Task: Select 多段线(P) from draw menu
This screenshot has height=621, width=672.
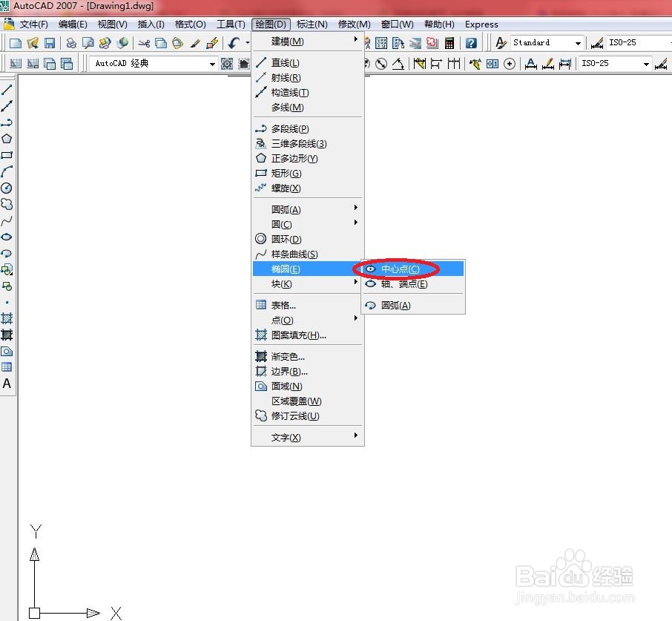Action: (x=308, y=129)
